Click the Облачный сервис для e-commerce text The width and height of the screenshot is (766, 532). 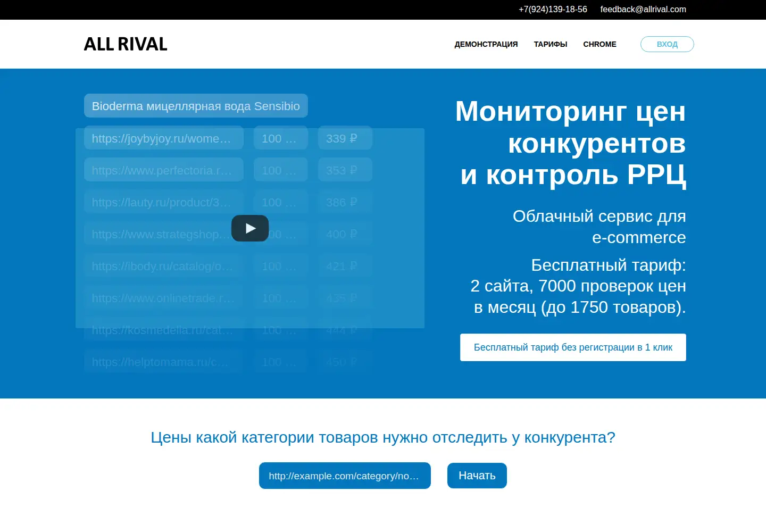click(x=599, y=227)
